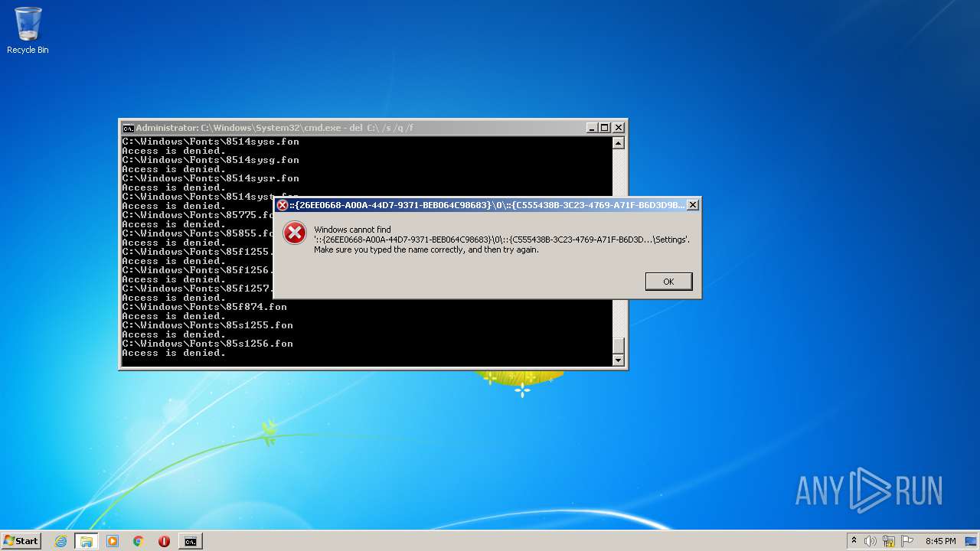Maximize the cmd.exe window
This screenshot has width=980, height=551.
pyautogui.click(x=604, y=128)
